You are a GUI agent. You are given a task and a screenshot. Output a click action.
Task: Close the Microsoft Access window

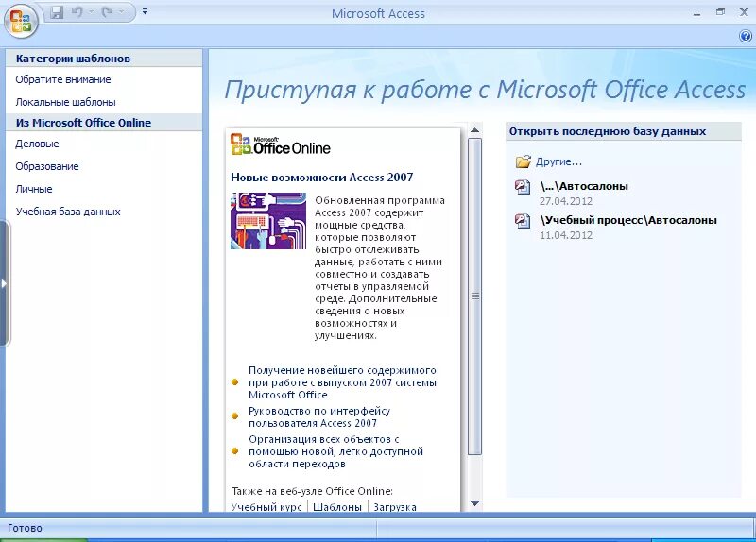point(744,12)
